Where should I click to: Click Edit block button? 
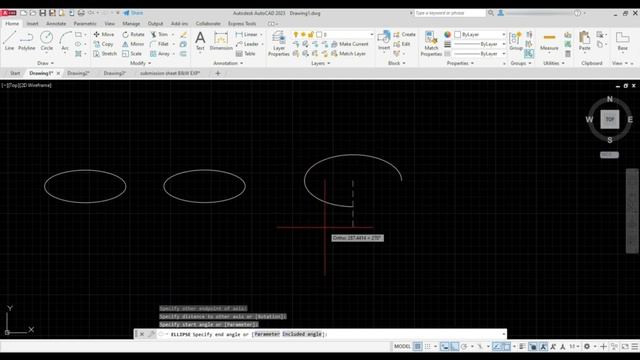click(402, 44)
